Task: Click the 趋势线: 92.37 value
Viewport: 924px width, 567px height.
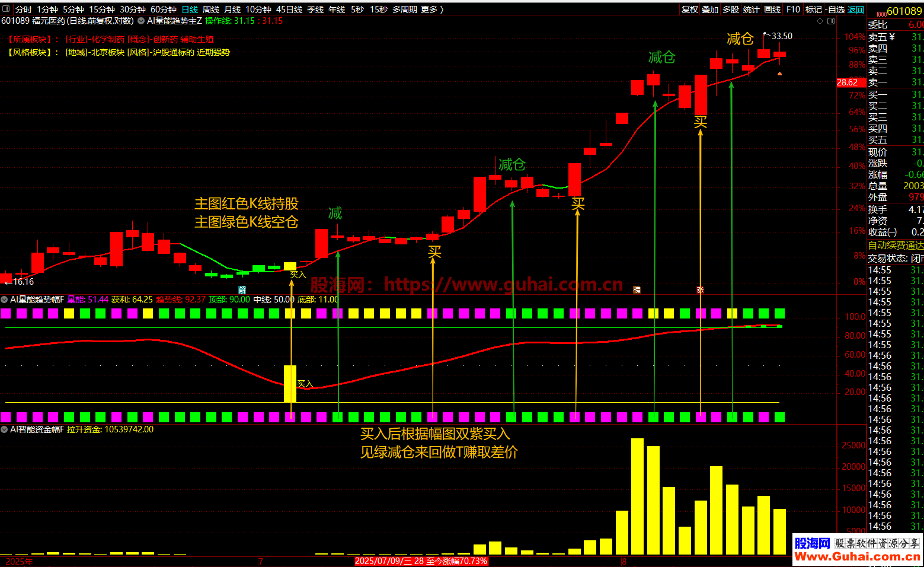Action: point(181,300)
